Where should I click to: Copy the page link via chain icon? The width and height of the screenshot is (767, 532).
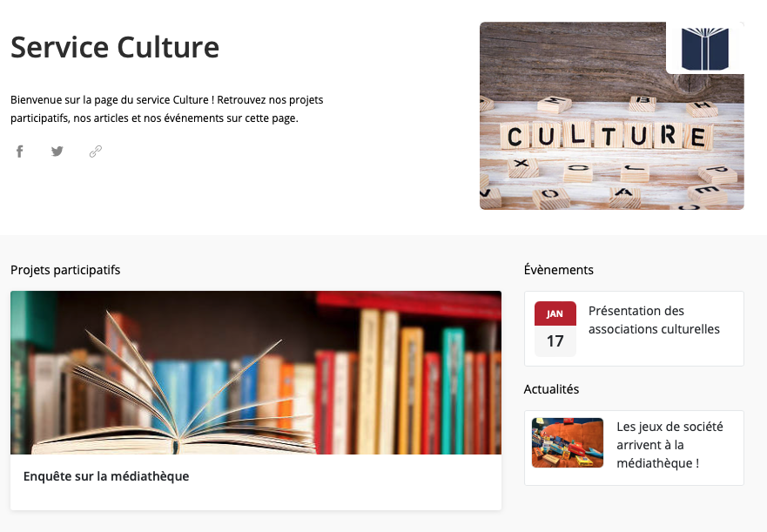pyautogui.click(x=96, y=152)
